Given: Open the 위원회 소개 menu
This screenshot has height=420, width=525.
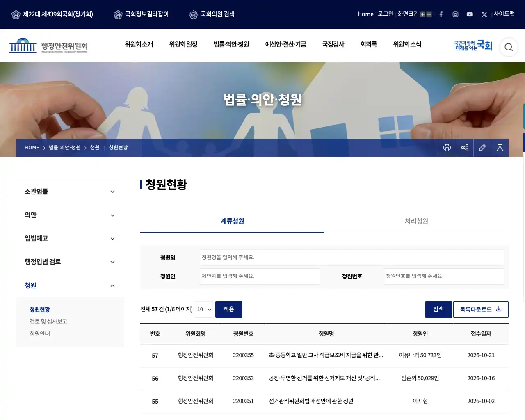Looking at the screenshot, I should pyautogui.click(x=139, y=44).
